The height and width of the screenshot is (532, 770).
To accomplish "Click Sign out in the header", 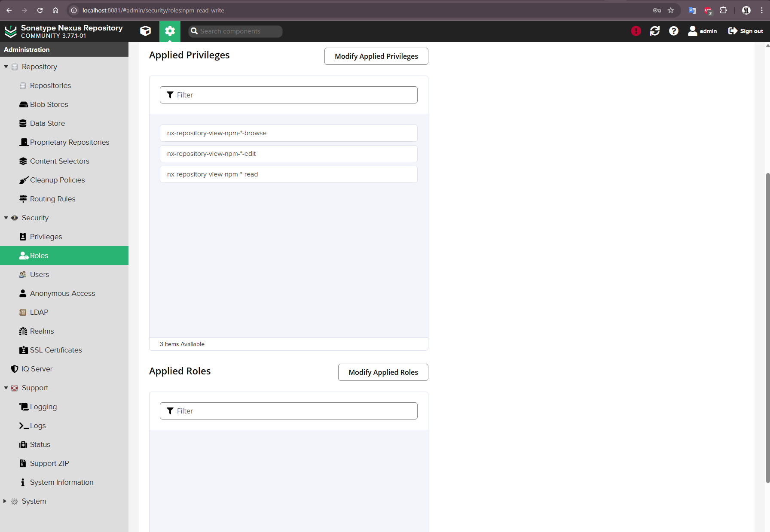I will click(746, 31).
